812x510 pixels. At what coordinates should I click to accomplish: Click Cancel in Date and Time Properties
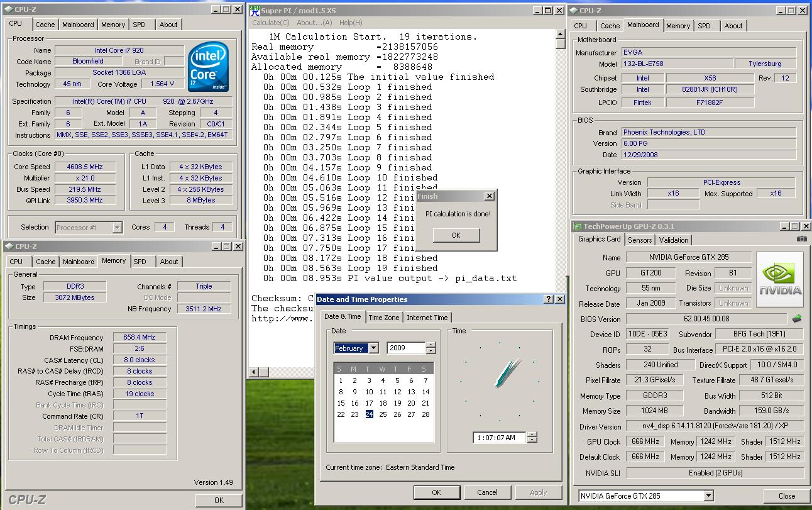click(487, 492)
